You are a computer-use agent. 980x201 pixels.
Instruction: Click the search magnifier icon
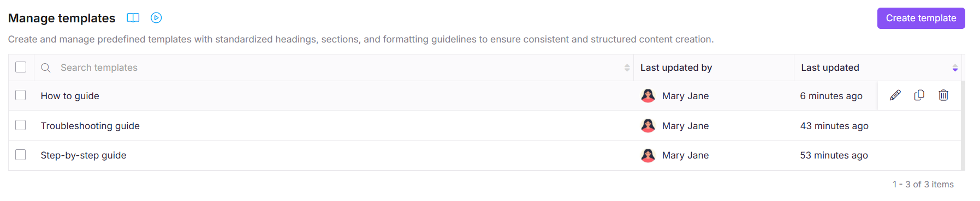pyautogui.click(x=46, y=68)
